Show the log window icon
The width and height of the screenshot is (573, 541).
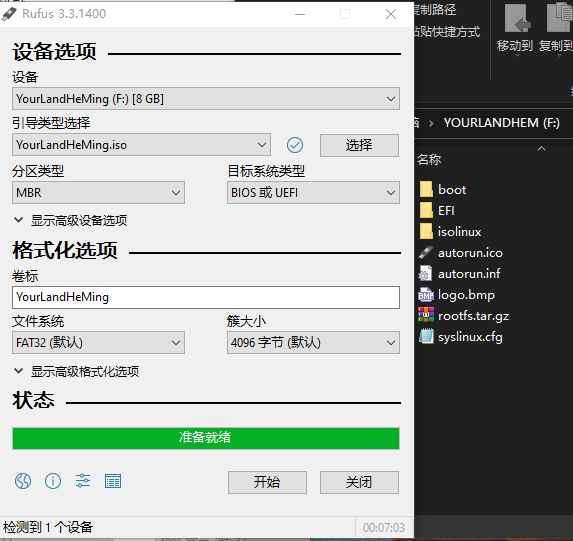(113, 481)
